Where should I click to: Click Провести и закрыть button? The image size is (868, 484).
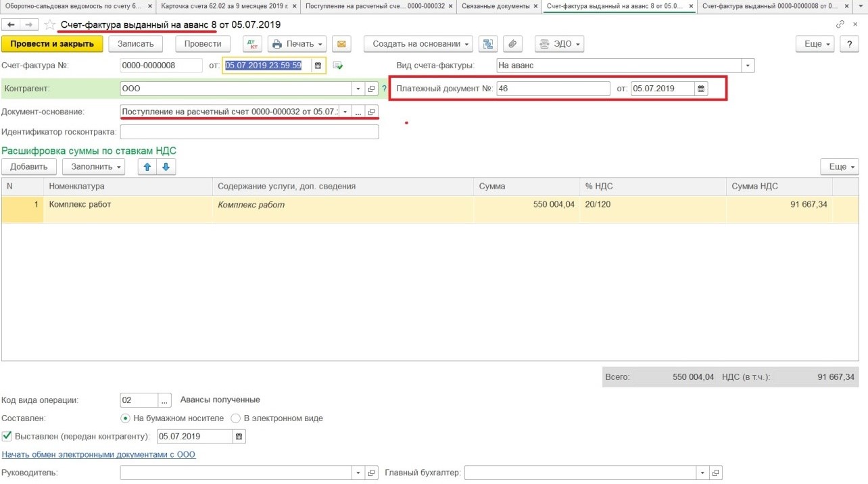pos(52,44)
